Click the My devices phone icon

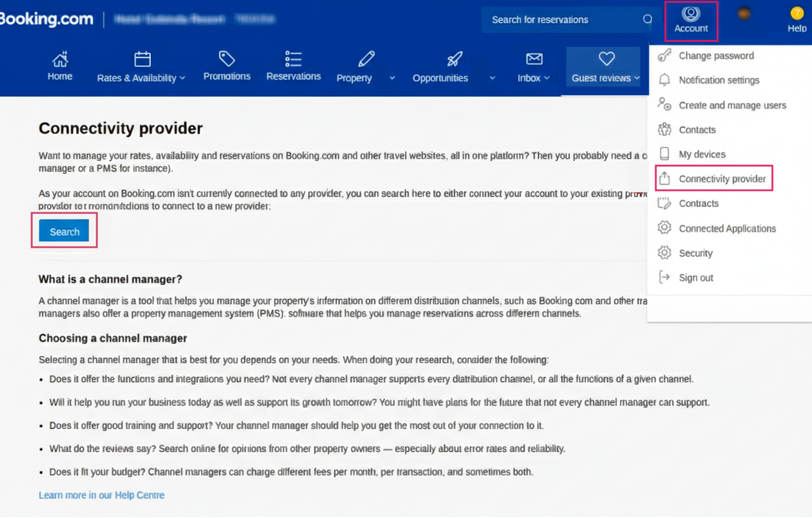coord(665,153)
